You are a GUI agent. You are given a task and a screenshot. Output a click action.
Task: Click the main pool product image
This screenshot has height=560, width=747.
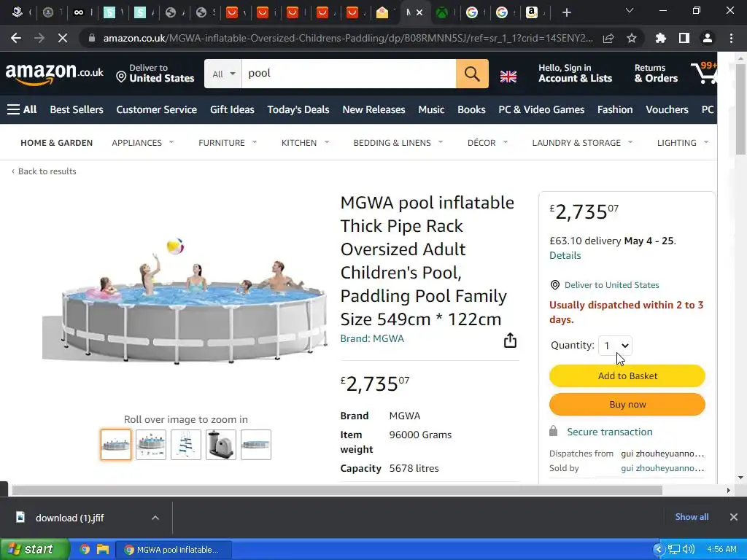[186, 300]
